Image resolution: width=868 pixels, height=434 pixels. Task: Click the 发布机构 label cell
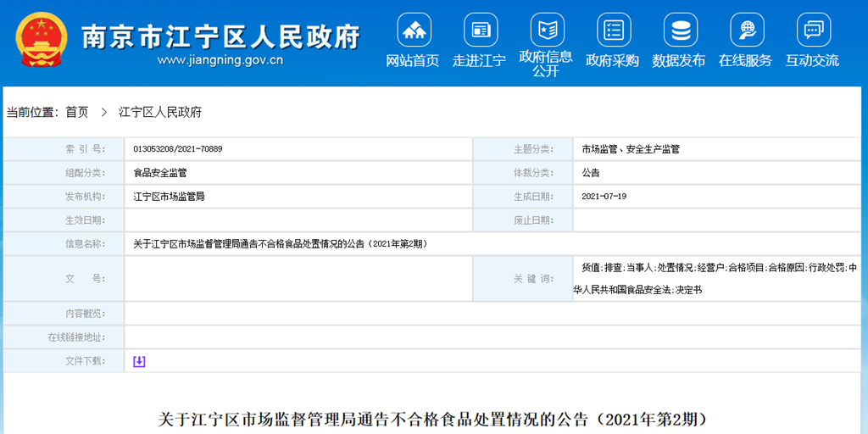64,197
